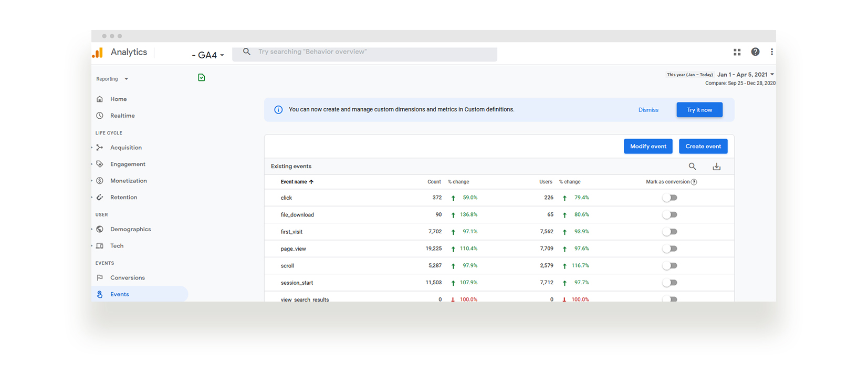This screenshot has width=868, height=372.
Task: Mark first_visit event as conversion
Action: click(x=670, y=232)
